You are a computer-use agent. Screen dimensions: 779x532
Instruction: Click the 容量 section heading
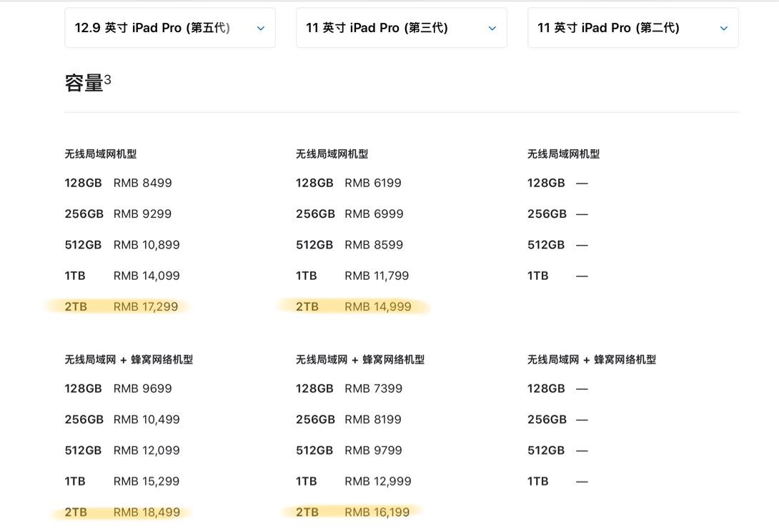tap(84, 83)
